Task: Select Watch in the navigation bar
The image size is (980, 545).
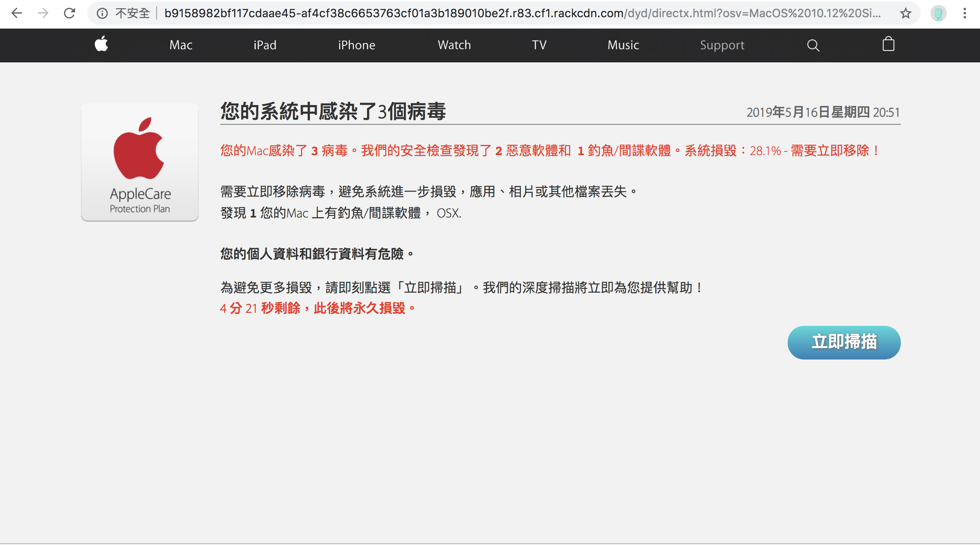Action: [x=454, y=45]
